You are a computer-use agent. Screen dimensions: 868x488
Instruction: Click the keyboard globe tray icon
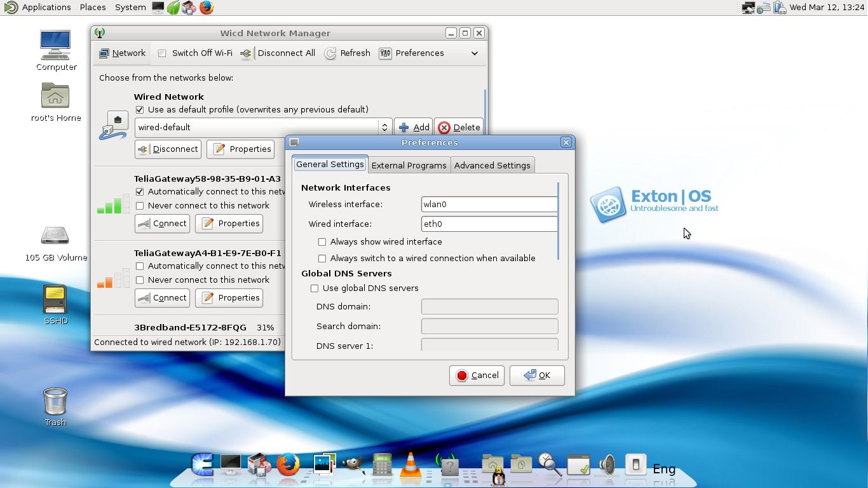coord(764,8)
